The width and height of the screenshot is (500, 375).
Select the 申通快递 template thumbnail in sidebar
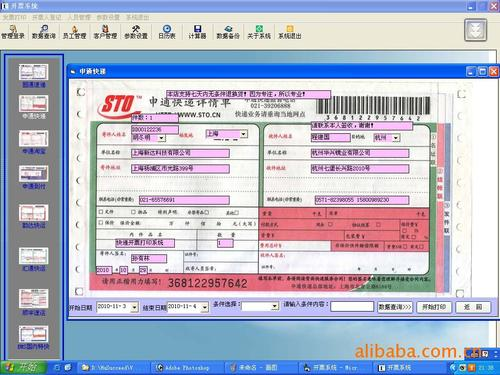pos(34,107)
